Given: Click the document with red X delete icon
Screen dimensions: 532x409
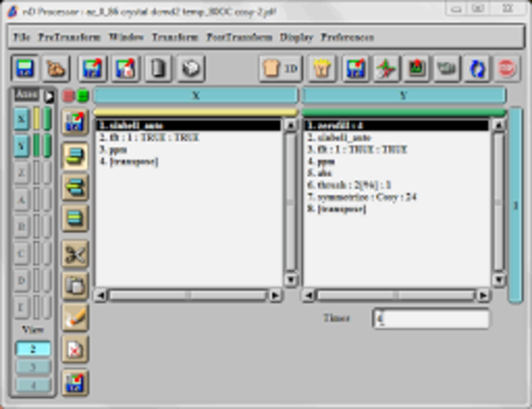Looking at the screenshot, I should point(75,349).
